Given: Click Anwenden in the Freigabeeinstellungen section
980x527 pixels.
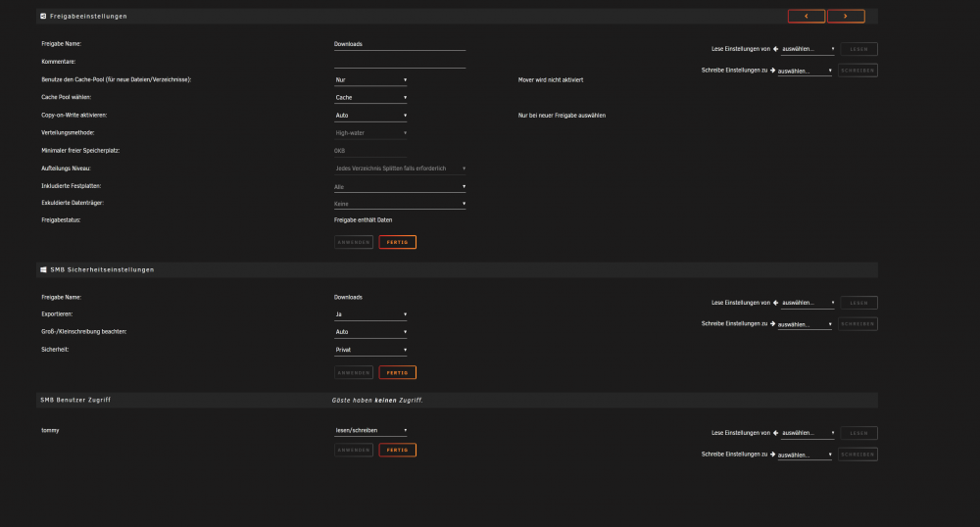Looking at the screenshot, I should (354, 242).
